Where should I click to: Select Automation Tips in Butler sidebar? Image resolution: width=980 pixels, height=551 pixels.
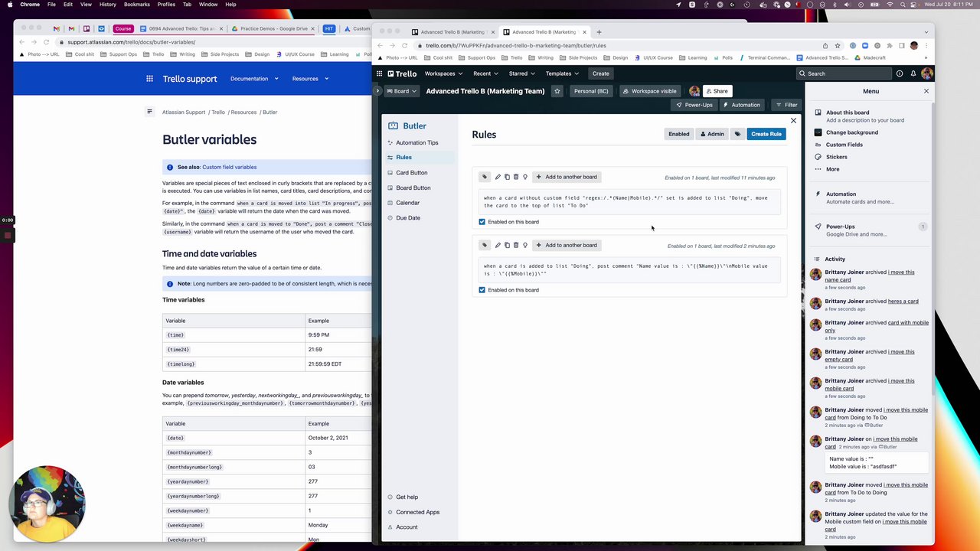[417, 142]
